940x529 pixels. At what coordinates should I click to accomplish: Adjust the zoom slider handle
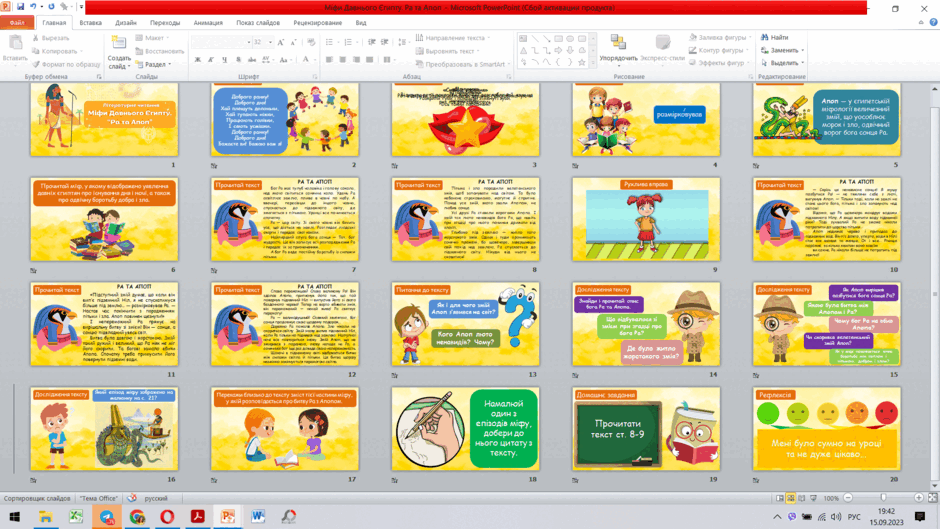pos(883,498)
